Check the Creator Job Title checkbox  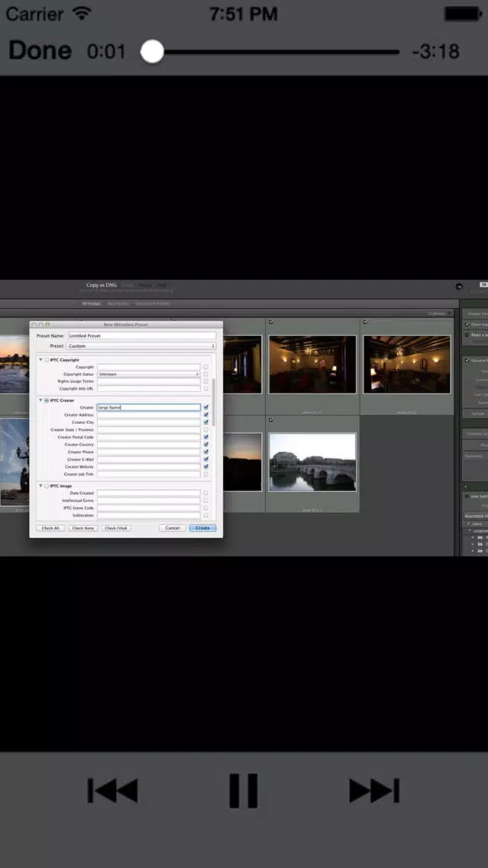click(x=206, y=474)
